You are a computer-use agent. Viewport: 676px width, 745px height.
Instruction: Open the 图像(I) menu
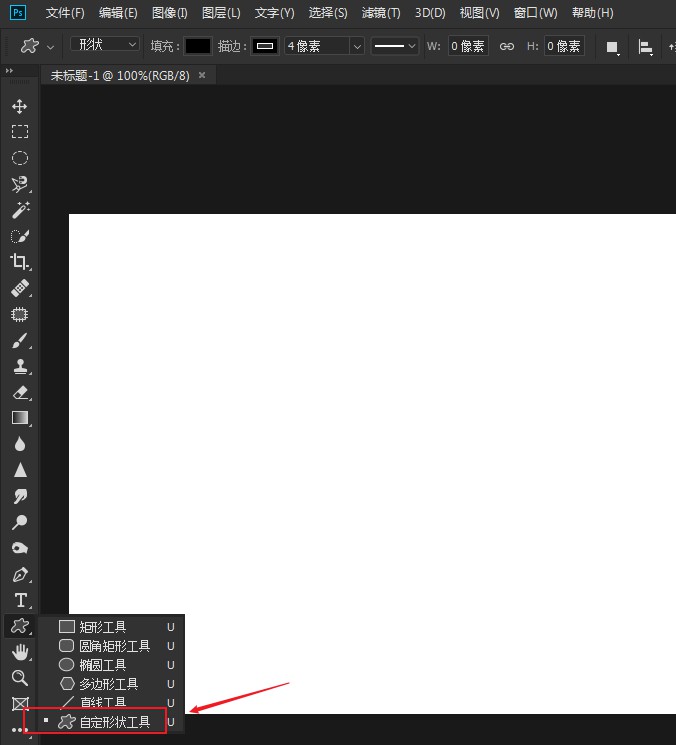(x=170, y=13)
